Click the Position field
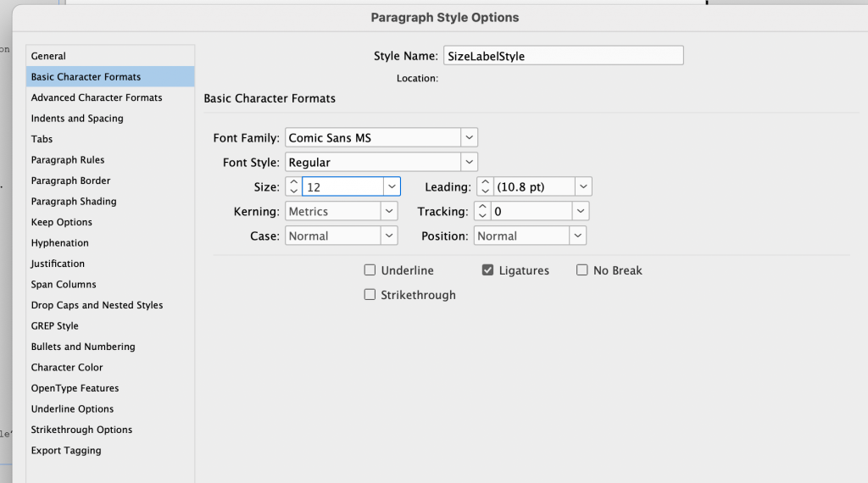Screen dimensions: 868x483 tap(522, 236)
